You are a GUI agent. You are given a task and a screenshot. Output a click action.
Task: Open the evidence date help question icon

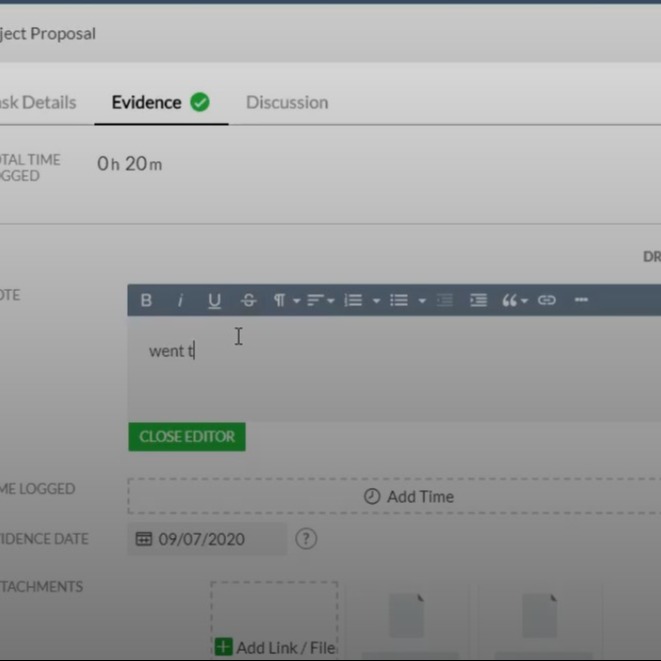pyautogui.click(x=306, y=539)
